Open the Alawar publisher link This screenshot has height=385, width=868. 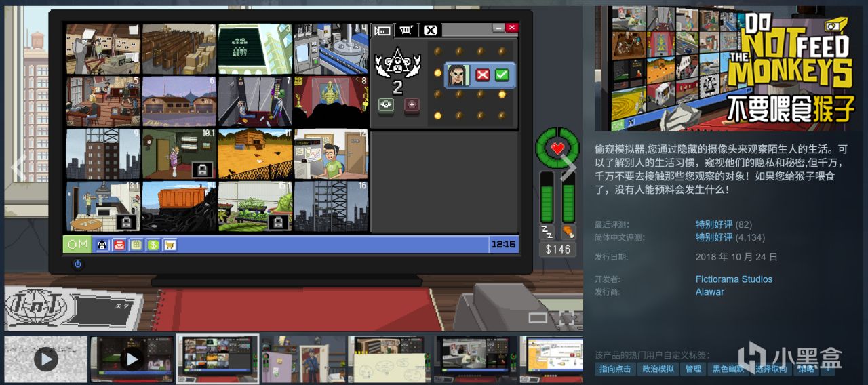(x=710, y=291)
